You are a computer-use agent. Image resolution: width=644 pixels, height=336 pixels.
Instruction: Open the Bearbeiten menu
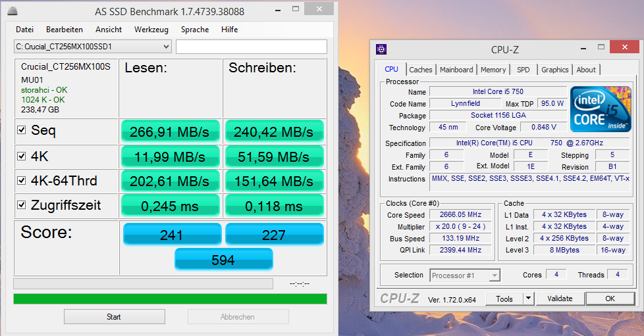(x=65, y=30)
